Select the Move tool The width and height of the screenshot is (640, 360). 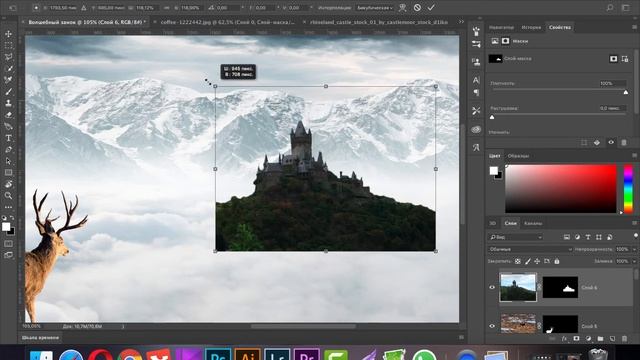click(x=8, y=34)
